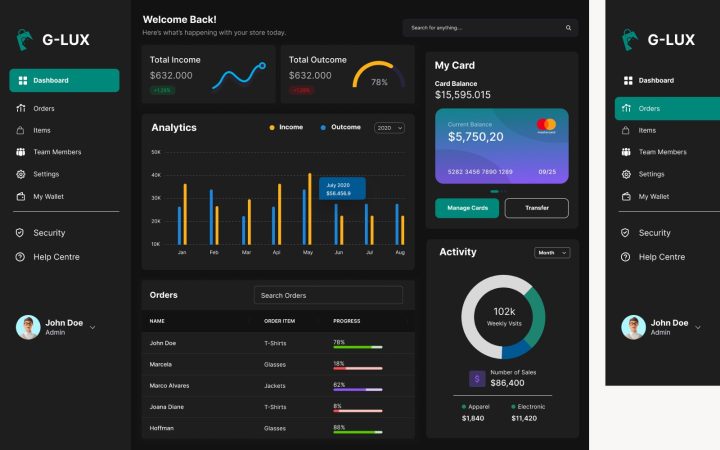Click the ORDER ITEM column header
Image resolution: width=720 pixels, height=450 pixels.
(280, 321)
